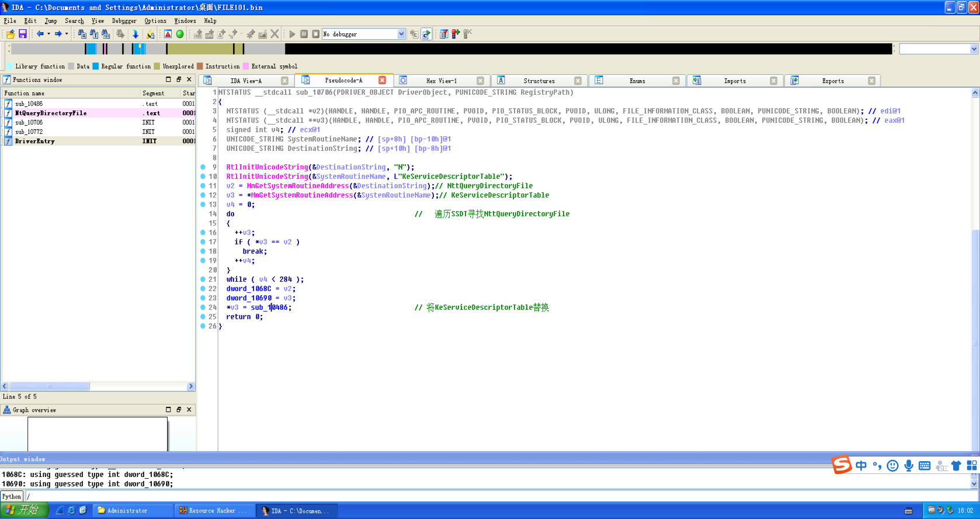Open a file with the folder icon
The height and width of the screenshot is (519, 980).
click(x=11, y=34)
